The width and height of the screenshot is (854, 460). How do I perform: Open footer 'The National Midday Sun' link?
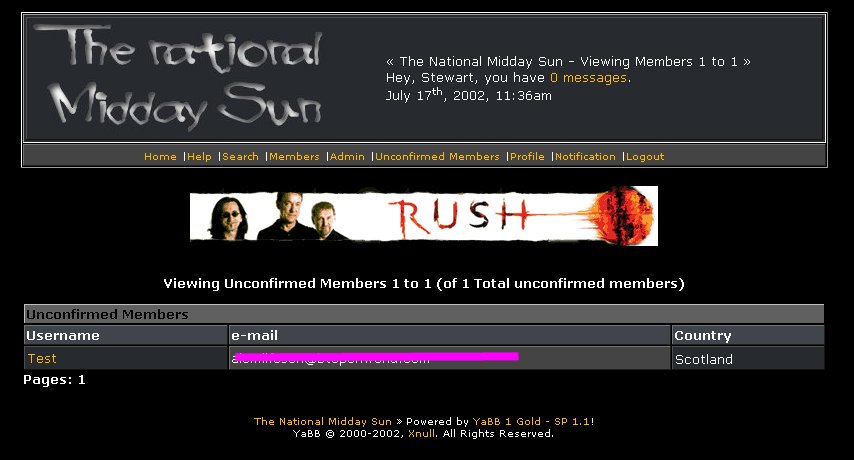tap(322, 421)
